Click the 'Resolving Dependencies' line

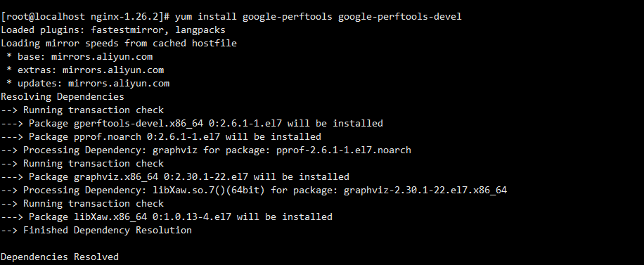pos(63,97)
